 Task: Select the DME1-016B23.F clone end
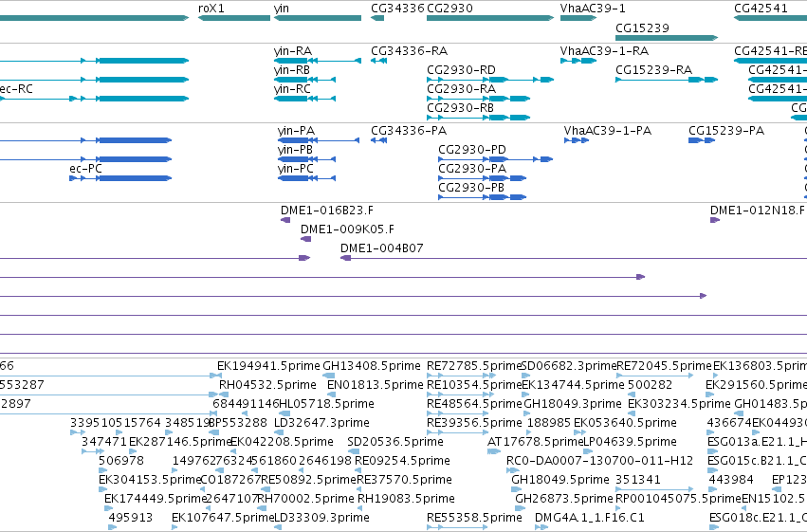(285, 220)
